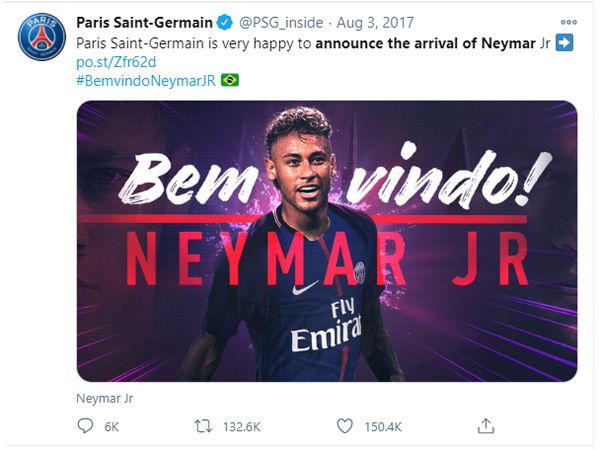Image resolution: width=600 pixels, height=450 pixels.
Task: Click the 150.4K likes count
Action: [383, 427]
